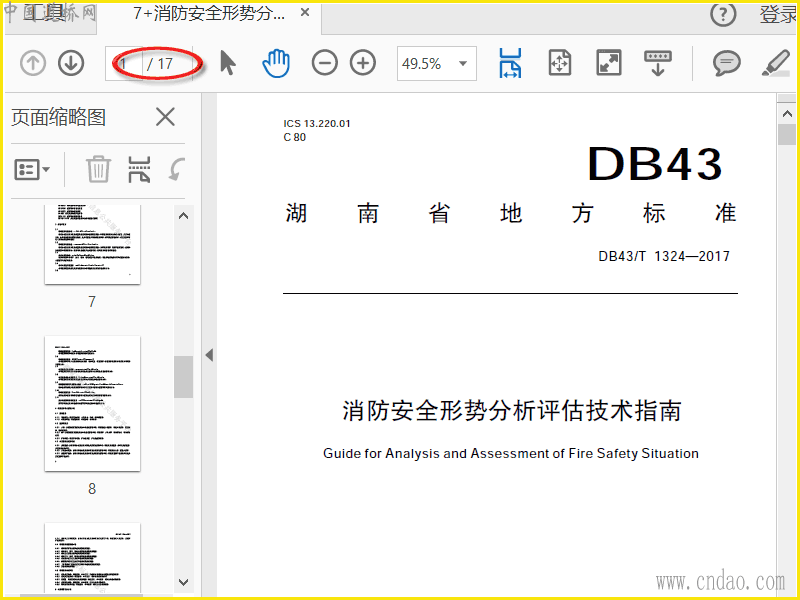Collapse the side panel with left triangle
The image size is (800, 600).
coord(209,355)
